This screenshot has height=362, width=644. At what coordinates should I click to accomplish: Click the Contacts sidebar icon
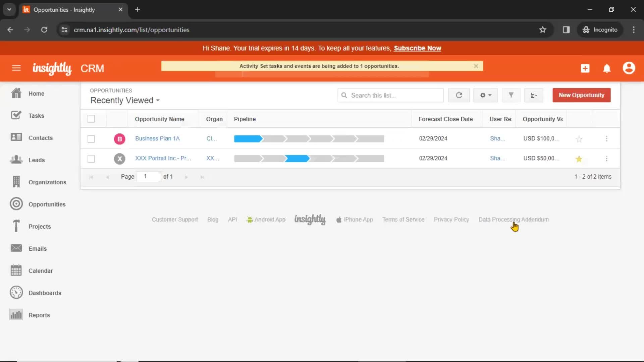pos(16,137)
